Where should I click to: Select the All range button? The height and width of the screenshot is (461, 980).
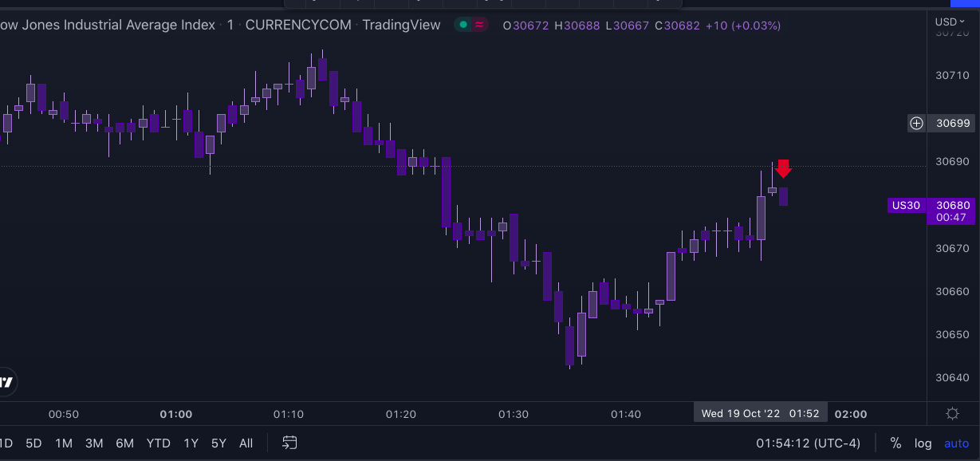coord(246,443)
